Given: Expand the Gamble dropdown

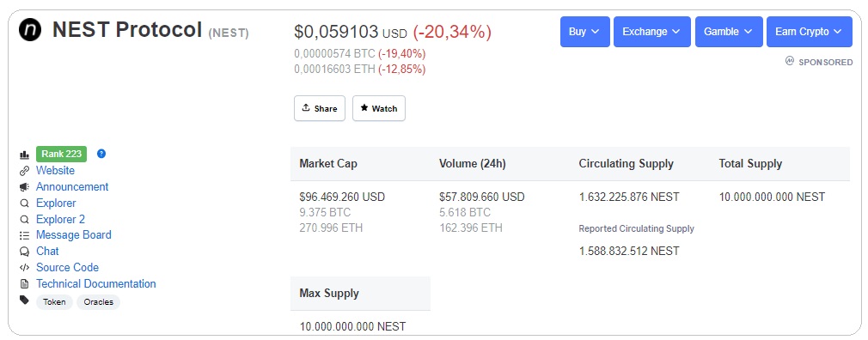Looking at the screenshot, I should pos(729,32).
